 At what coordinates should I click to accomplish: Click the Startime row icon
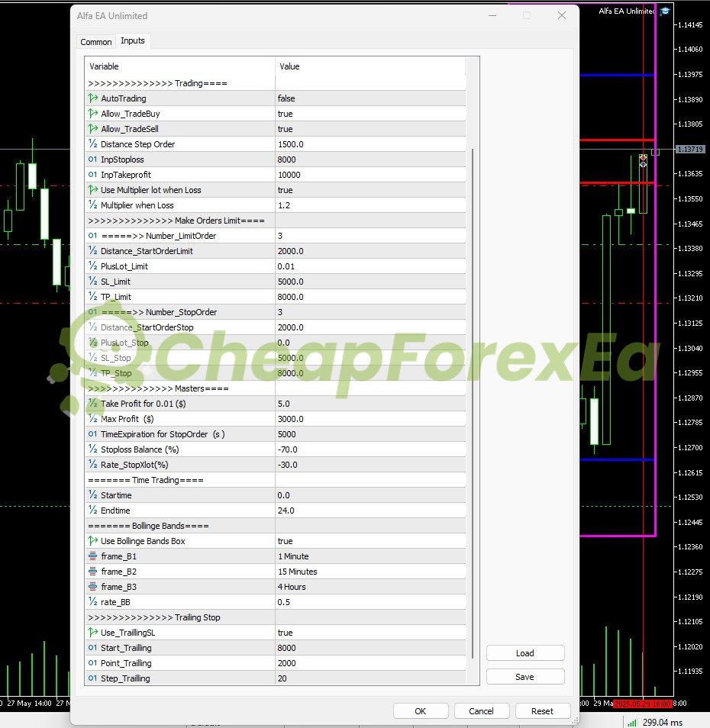pyautogui.click(x=93, y=495)
